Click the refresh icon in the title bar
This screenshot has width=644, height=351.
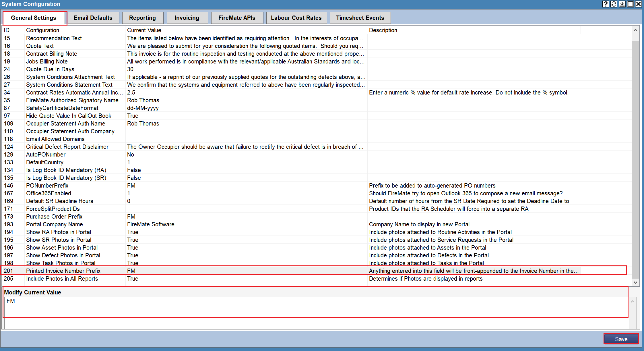tap(614, 4)
